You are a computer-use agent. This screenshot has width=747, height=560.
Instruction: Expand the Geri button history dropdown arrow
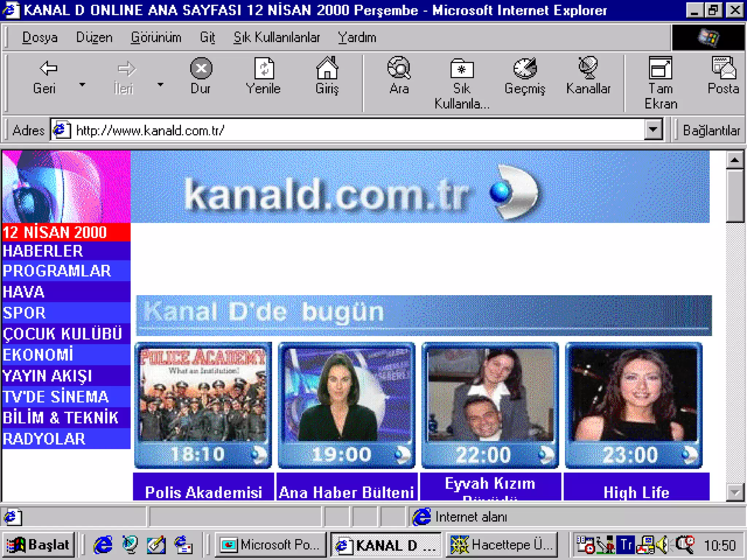(x=82, y=85)
